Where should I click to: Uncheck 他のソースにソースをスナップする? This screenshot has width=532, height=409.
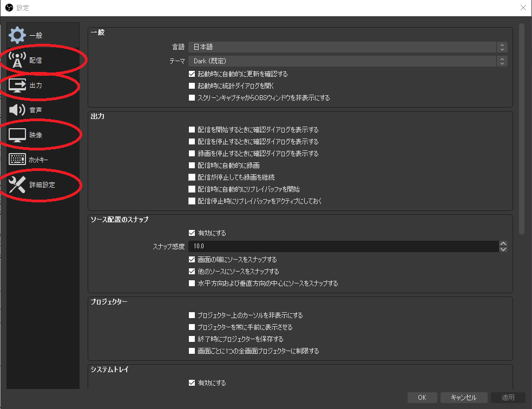point(192,271)
